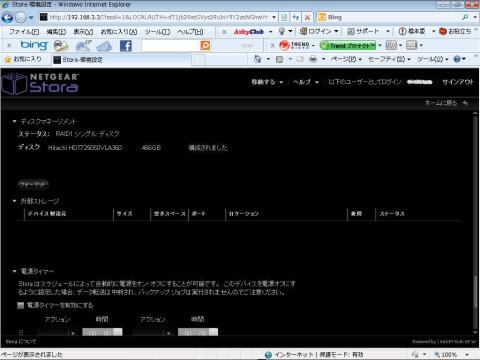The width and height of the screenshot is (480, 360).
Task: Click the blue help question mark icon
Action: click(x=457, y=59)
